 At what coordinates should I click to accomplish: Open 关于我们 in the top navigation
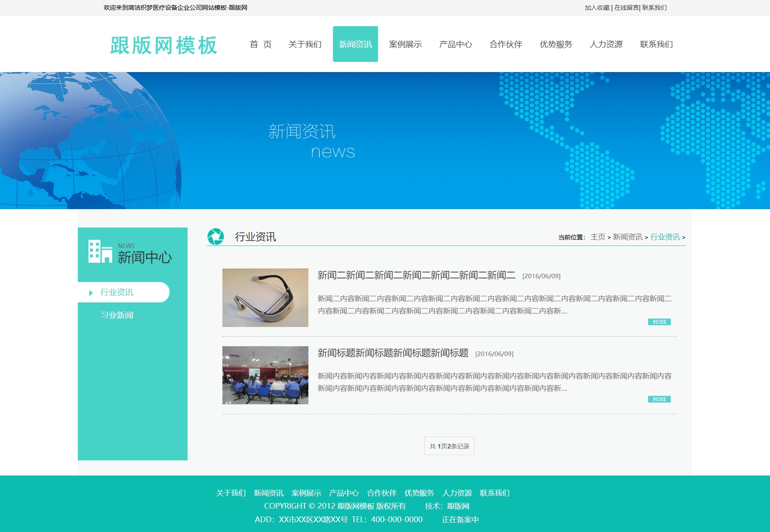[305, 44]
